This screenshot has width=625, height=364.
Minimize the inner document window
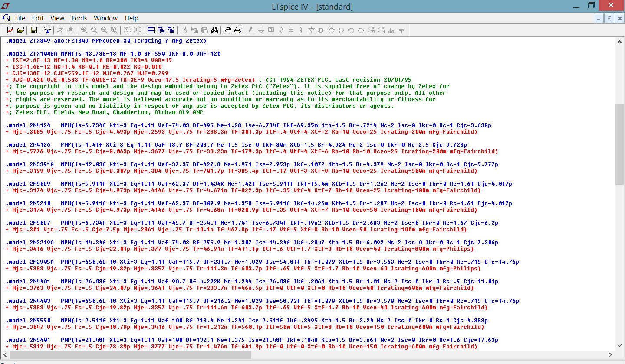pyautogui.click(x=599, y=18)
